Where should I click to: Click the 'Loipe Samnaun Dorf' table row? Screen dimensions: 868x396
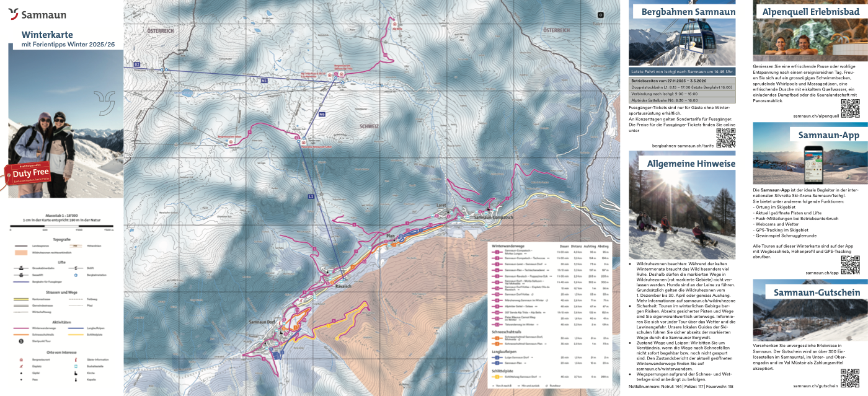pos(550,357)
